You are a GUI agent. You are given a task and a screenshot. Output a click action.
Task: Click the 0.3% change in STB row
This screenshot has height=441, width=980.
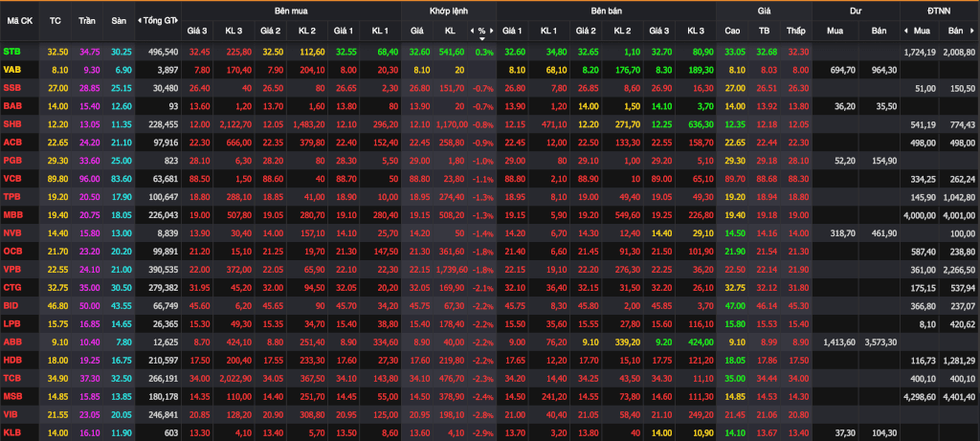(x=483, y=52)
